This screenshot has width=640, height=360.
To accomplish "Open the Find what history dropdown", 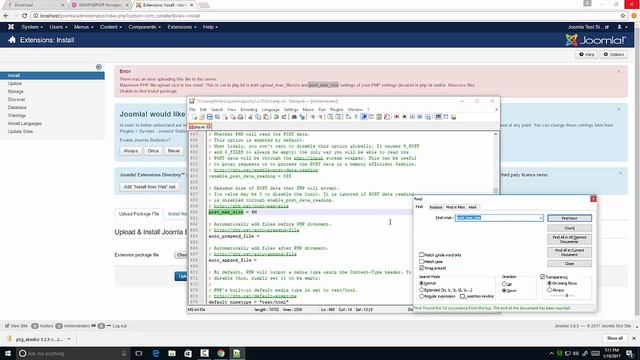I will pyautogui.click(x=540, y=218).
